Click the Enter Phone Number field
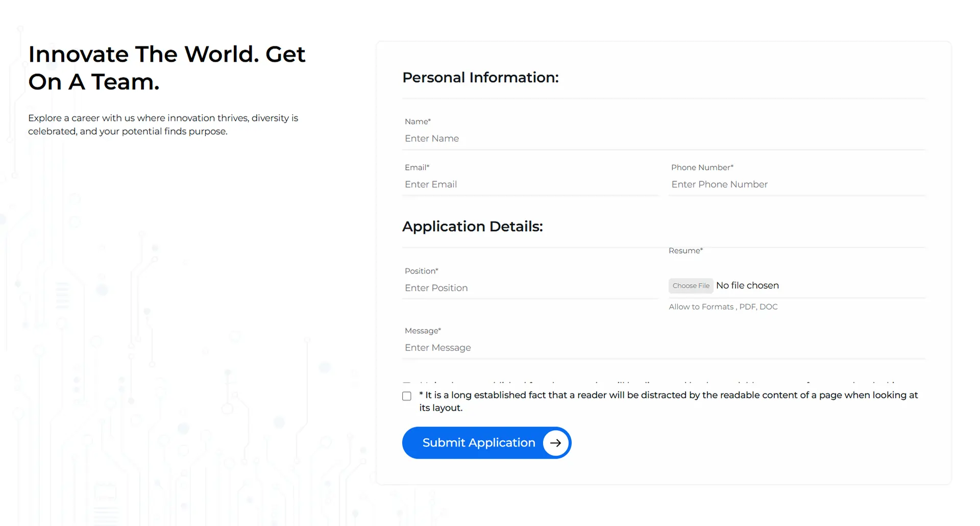Viewport: 980px width, 526px height. pyautogui.click(x=766, y=184)
